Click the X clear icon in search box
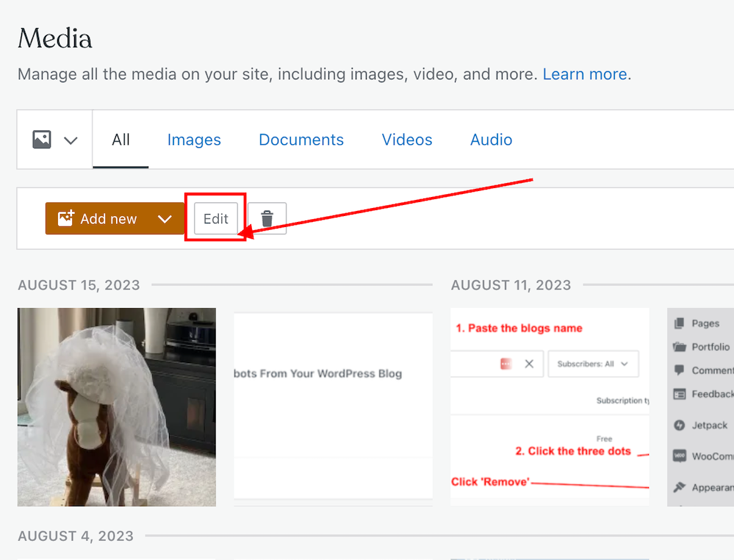Image resolution: width=734 pixels, height=560 pixels. 529,364
